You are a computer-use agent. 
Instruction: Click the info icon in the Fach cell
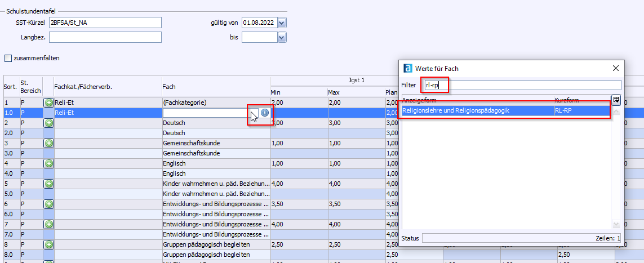pos(265,113)
